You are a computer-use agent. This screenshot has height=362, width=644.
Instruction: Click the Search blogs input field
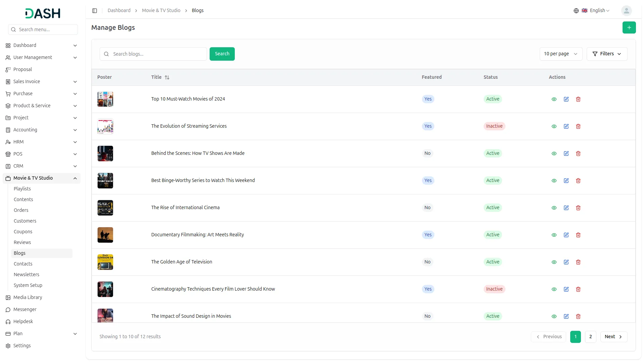[158, 54]
